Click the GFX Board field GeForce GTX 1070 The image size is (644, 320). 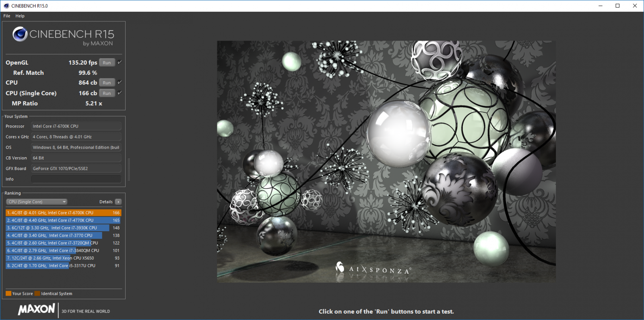76,168
